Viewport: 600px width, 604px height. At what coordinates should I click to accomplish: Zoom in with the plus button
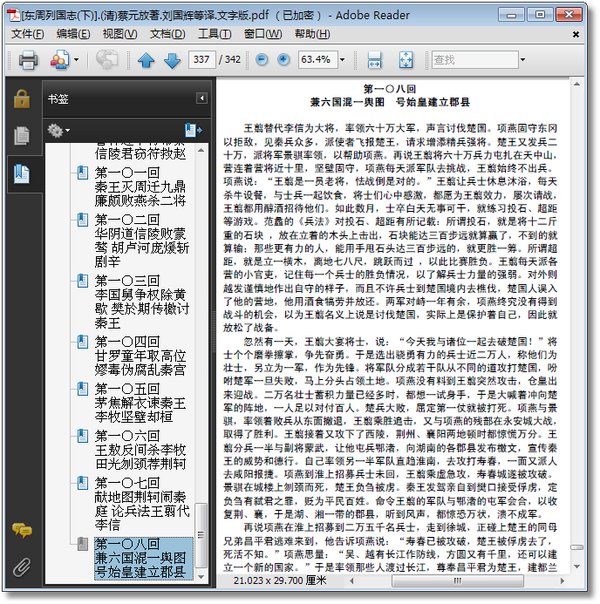pos(284,60)
